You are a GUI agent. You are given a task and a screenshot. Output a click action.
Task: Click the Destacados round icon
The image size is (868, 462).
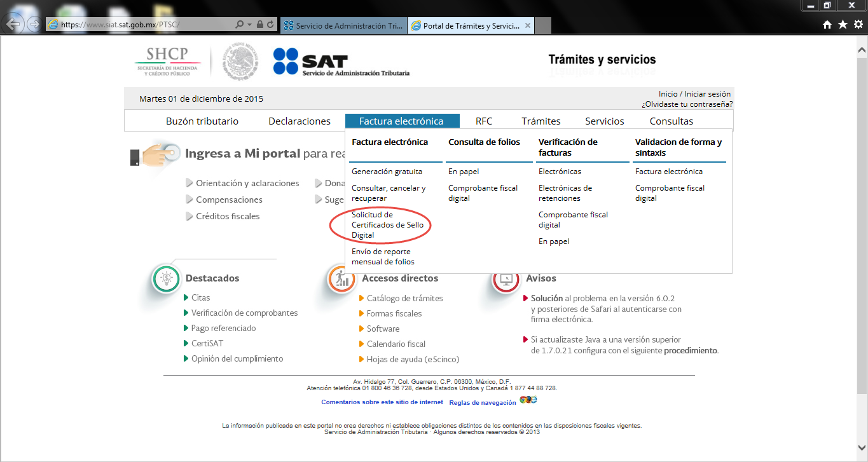tap(166, 278)
